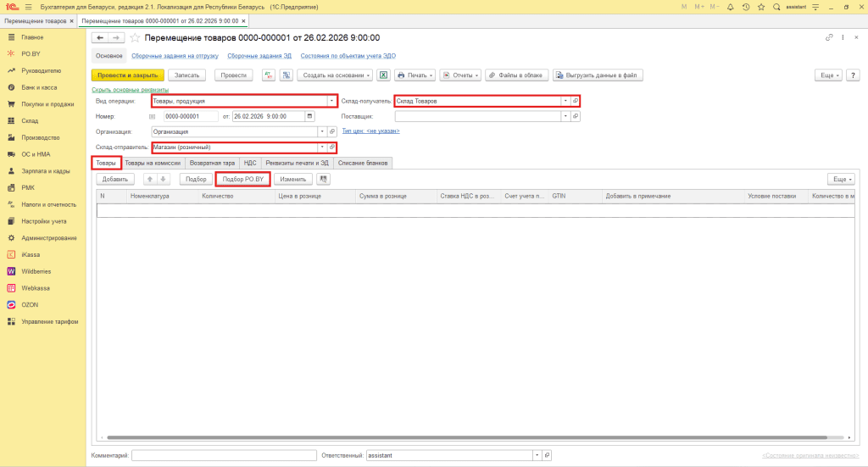Expand the Склад-получатель dropdown
868x467 pixels.
pos(565,101)
